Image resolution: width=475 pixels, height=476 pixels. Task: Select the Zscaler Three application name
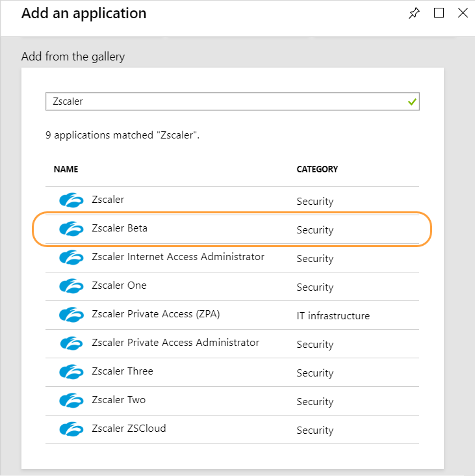point(123,371)
